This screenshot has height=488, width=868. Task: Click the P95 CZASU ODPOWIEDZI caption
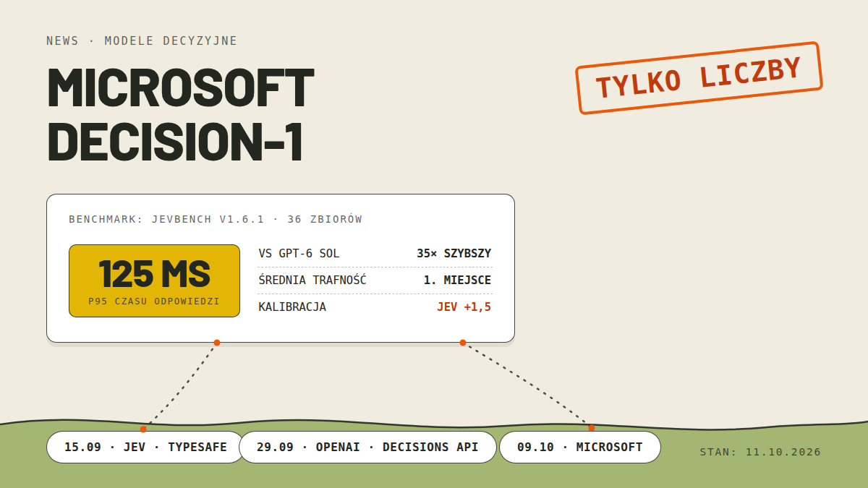[x=154, y=301]
